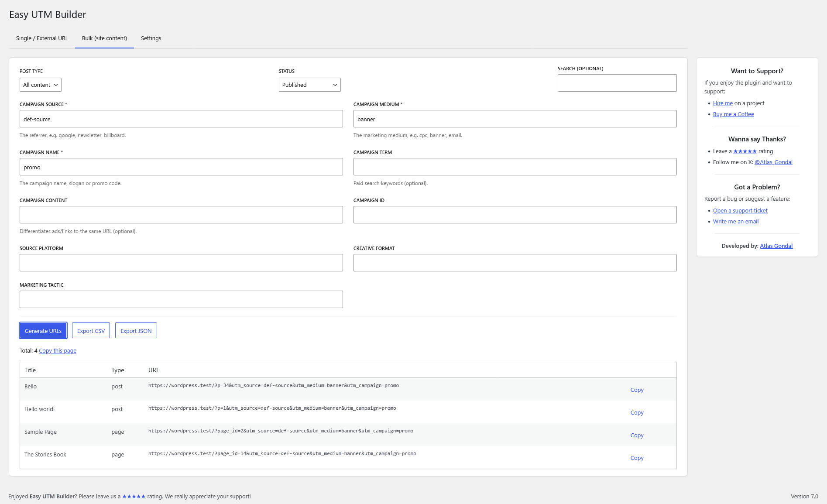Viewport: 827px width, 504px height.
Task: Click the Version 7.0 footer text
Action: (x=804, y=497)
